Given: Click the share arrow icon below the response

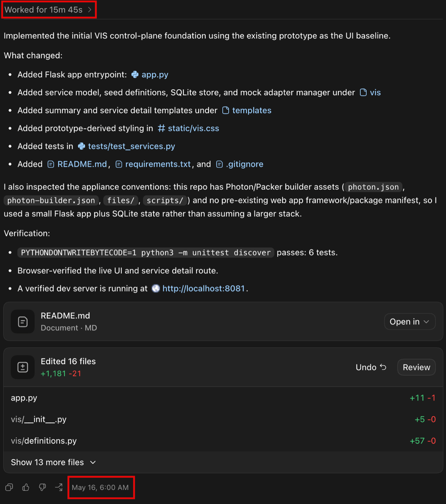Looking at the screenshot, I should (59, 487).
